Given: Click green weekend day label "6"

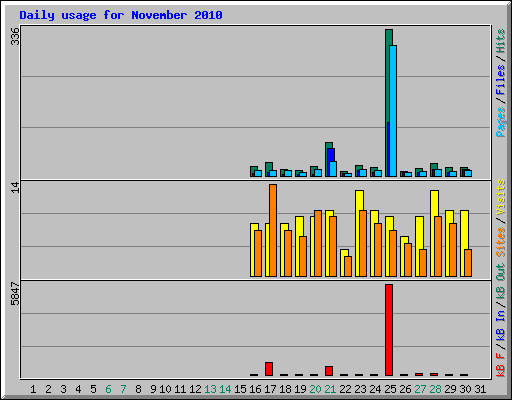Looking at the screenshot, I should [x=108, y=389].
